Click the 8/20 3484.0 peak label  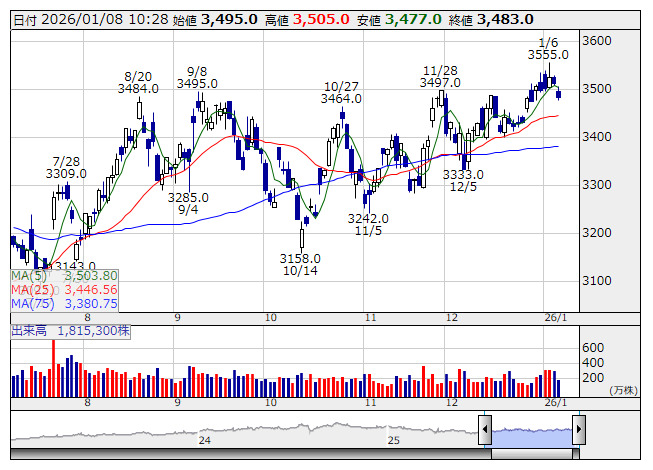point(138,82)
